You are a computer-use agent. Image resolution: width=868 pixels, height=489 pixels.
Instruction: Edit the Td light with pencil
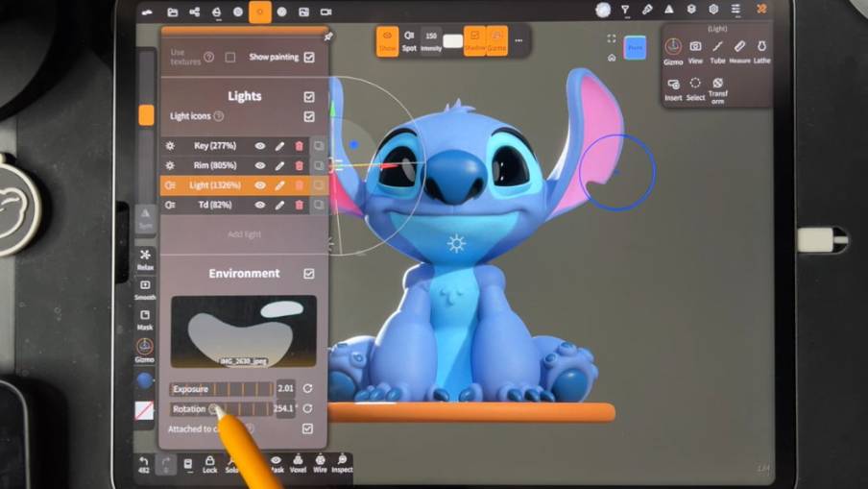coord(279,205)
